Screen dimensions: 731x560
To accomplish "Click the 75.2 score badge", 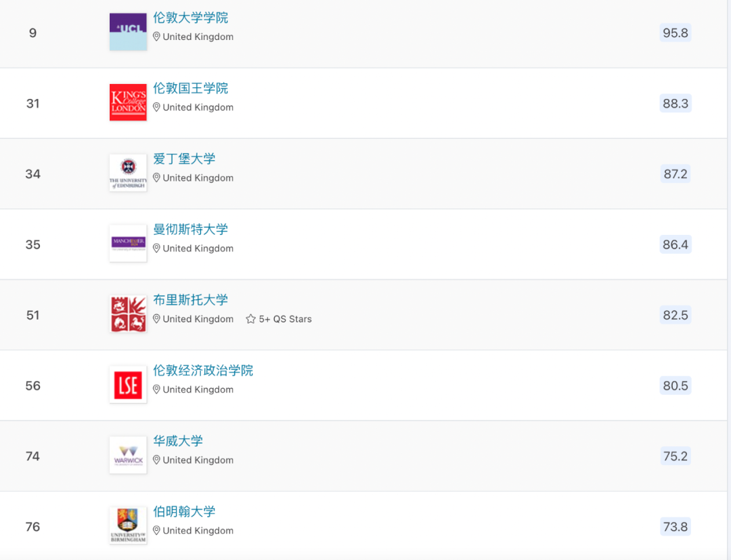I will [675, 456].
